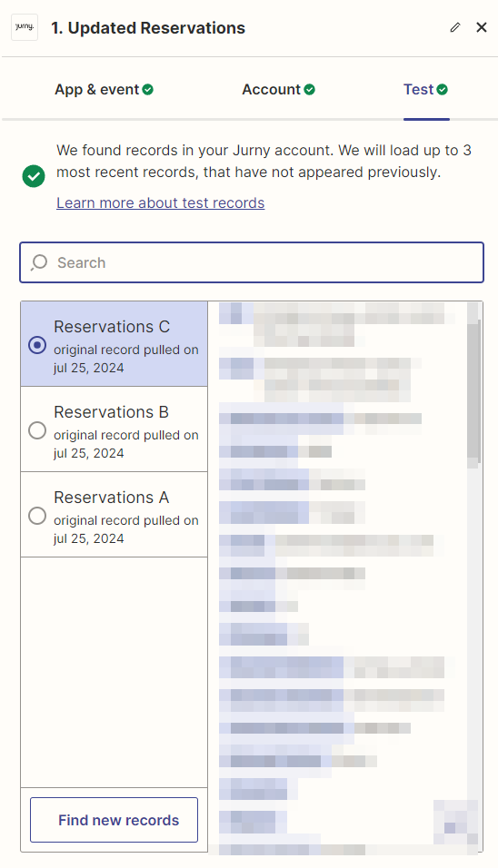The image size is (498, 868).
Task: Click the green check beside App & event
Action: click(x=148, y=90)
